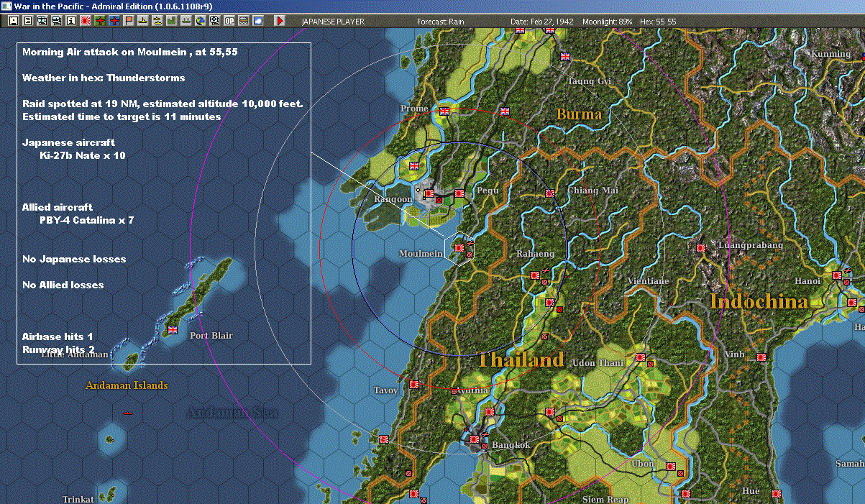Select the Japanese flag base at Luangprabang

700,247
